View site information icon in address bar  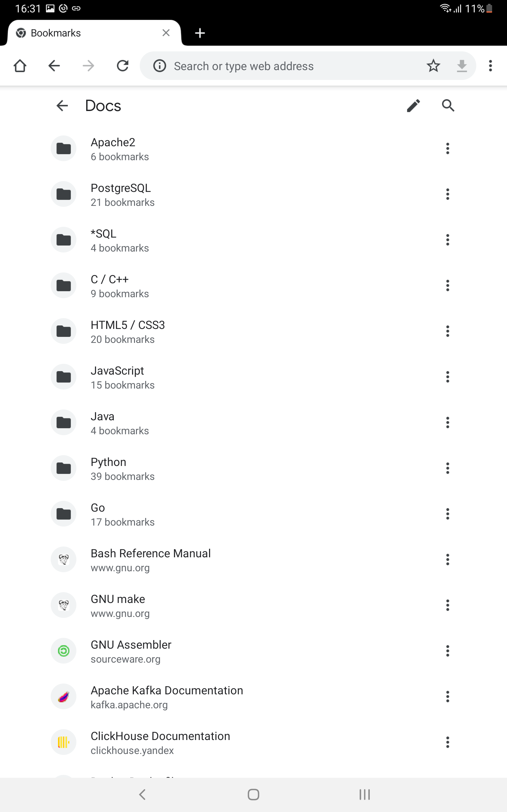click(160, 66)
